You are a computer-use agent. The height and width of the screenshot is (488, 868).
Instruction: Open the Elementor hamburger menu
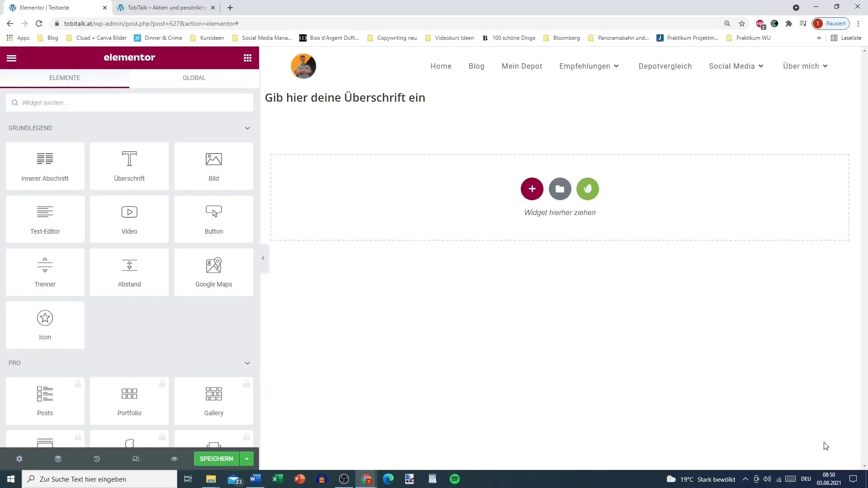click(x=12, y=58)
